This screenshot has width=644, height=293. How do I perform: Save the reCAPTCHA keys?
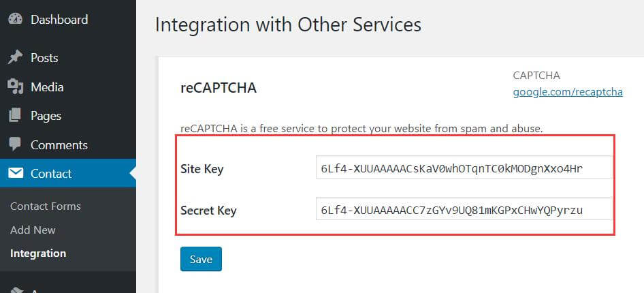[201, 259]
